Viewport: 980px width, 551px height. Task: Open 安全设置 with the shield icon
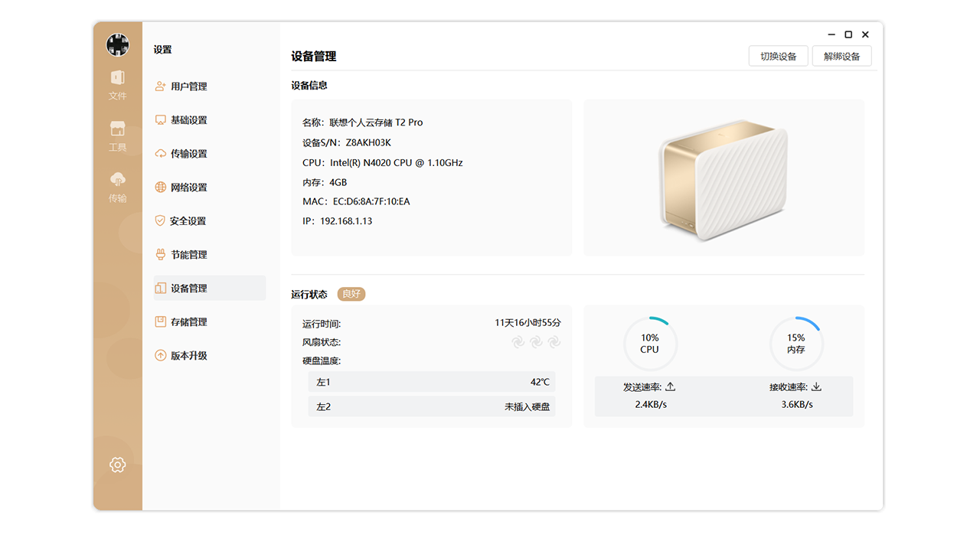[188, 220]
